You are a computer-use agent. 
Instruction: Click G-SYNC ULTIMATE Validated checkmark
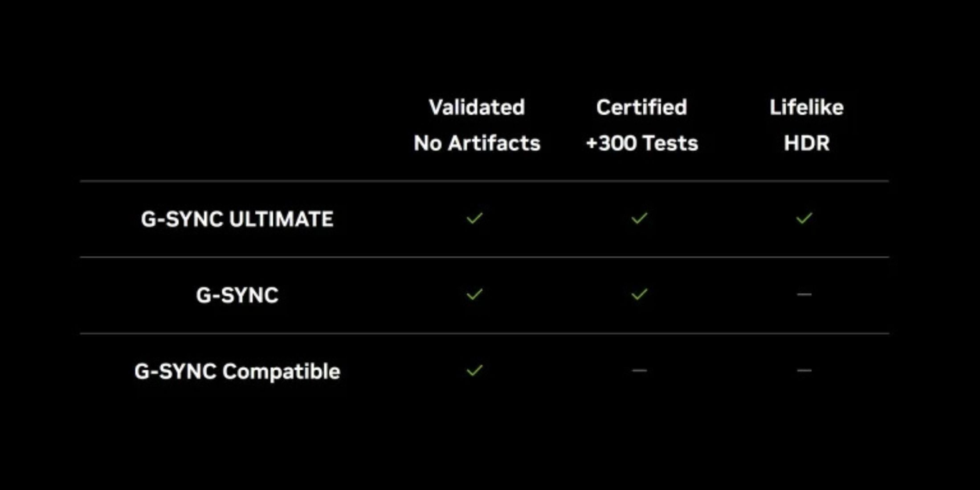tap(474, 218)
